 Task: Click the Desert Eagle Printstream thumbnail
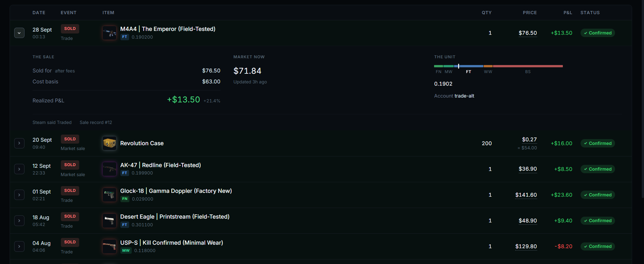(x=109, y=221)
